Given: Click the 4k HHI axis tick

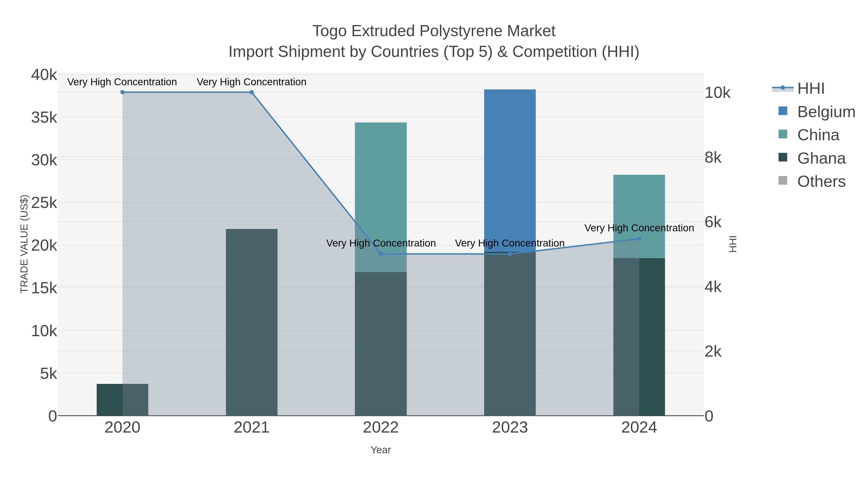Looking at the screenshot, I should click(713, 287).
